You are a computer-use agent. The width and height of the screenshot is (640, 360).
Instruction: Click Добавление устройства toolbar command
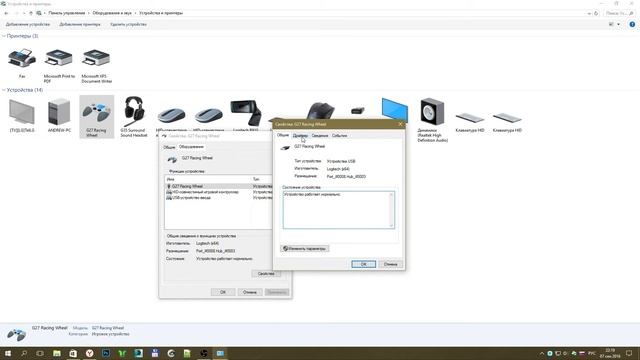[28, 24]
